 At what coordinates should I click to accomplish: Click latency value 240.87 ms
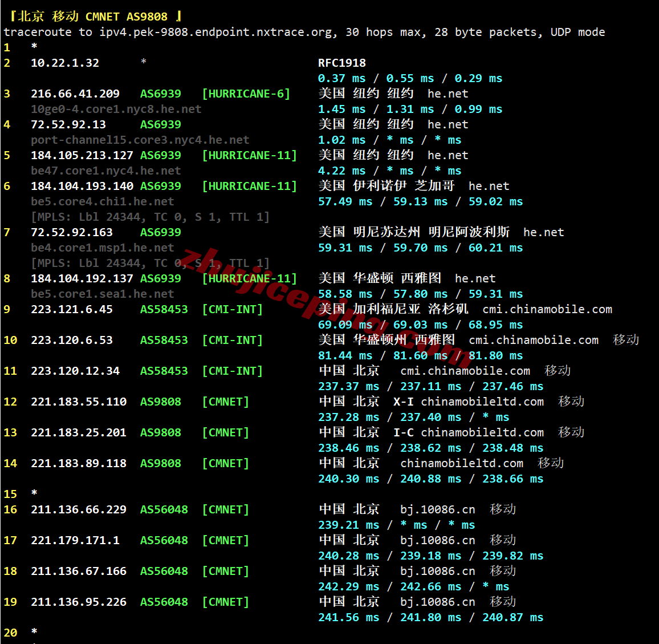coord(512,618)
